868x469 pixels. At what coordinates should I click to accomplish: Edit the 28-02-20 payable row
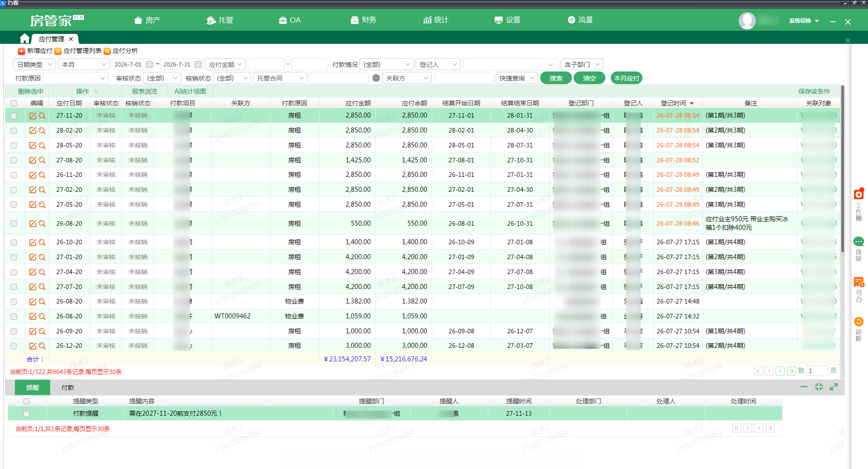pos(33,131)
